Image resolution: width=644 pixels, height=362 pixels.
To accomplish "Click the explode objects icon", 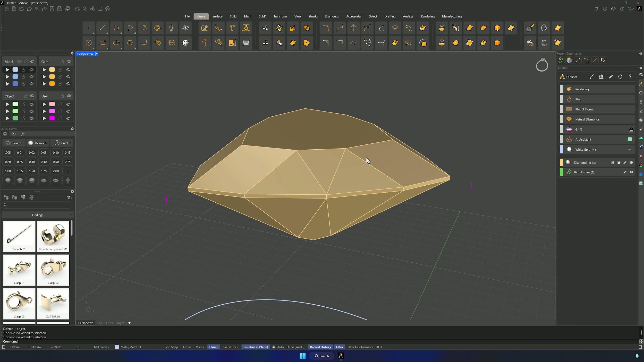I will (293, 28).
